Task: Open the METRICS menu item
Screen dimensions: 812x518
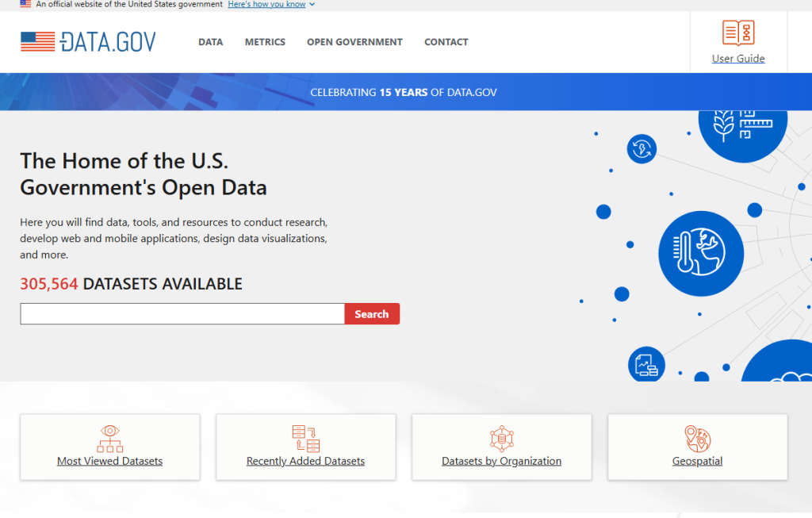Action: coord(265,42)
